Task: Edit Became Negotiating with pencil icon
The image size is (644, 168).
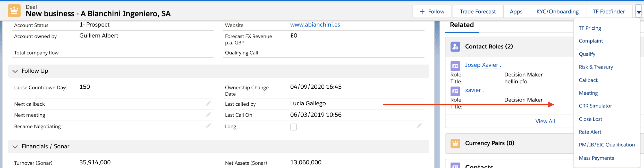Action: click(208, 125)
